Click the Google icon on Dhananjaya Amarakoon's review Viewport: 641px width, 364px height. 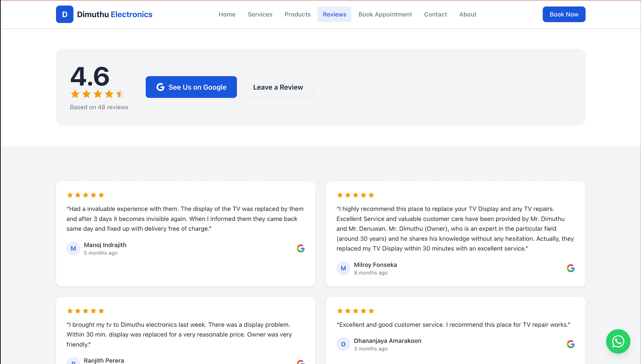coord(571,344)
